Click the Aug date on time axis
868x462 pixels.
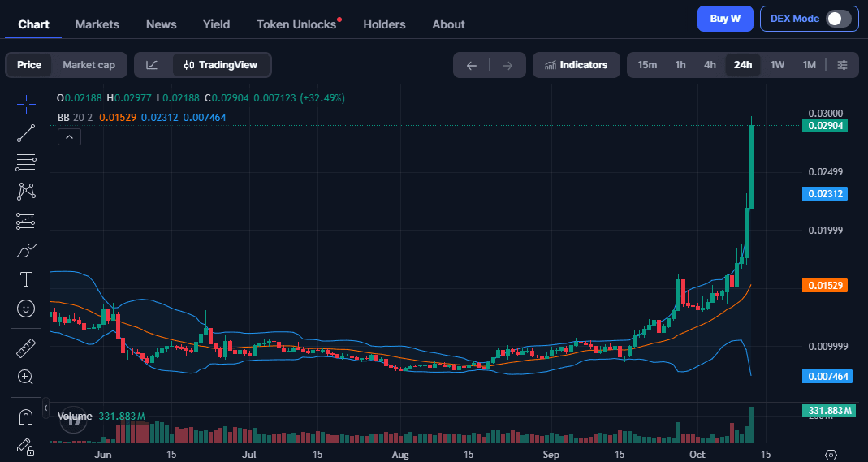pos(400,455)
